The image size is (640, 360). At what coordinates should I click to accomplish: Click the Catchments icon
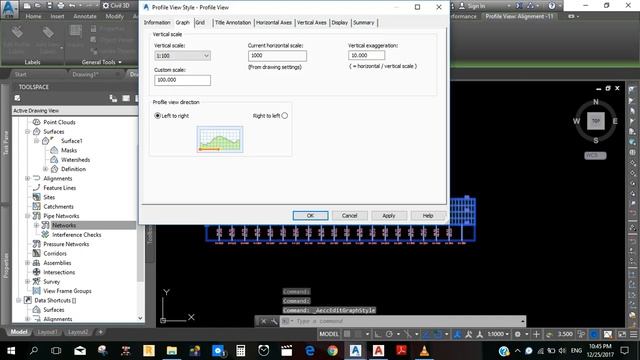(36, 207)
